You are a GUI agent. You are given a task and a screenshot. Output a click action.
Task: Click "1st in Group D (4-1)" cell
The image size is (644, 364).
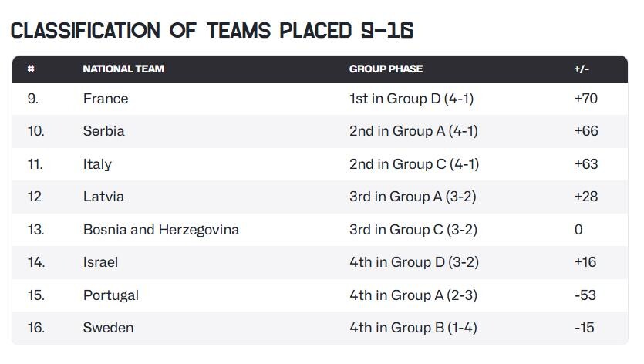tap(411, 99)
